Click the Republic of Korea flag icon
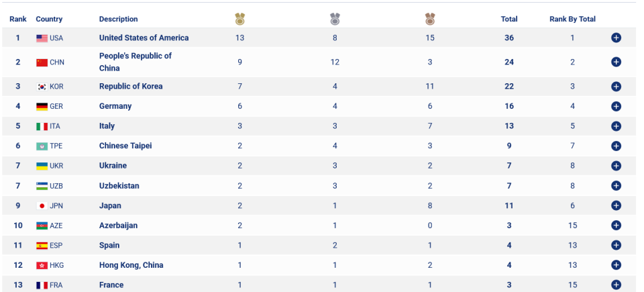 (x=42, y=87)
